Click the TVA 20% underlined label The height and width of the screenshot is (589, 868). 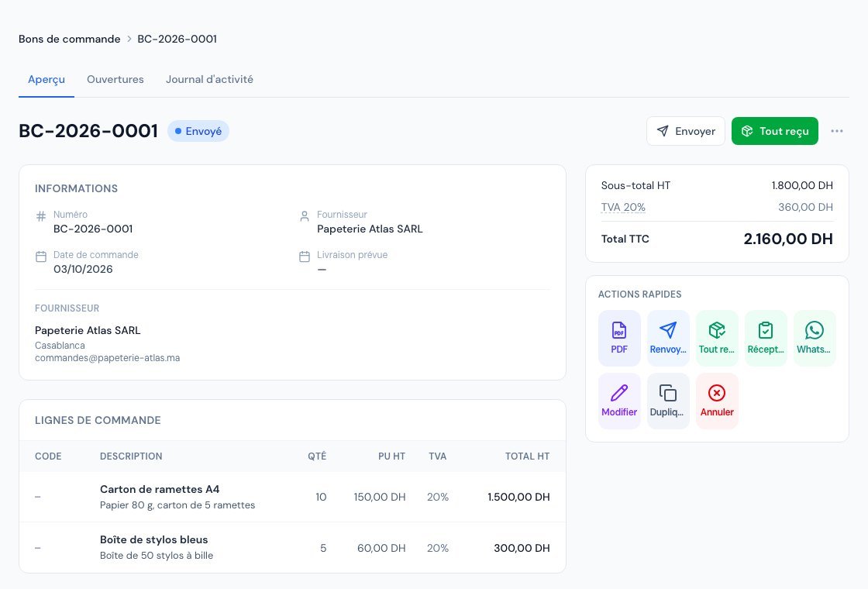pyautogui.click(x=623, y=208)
